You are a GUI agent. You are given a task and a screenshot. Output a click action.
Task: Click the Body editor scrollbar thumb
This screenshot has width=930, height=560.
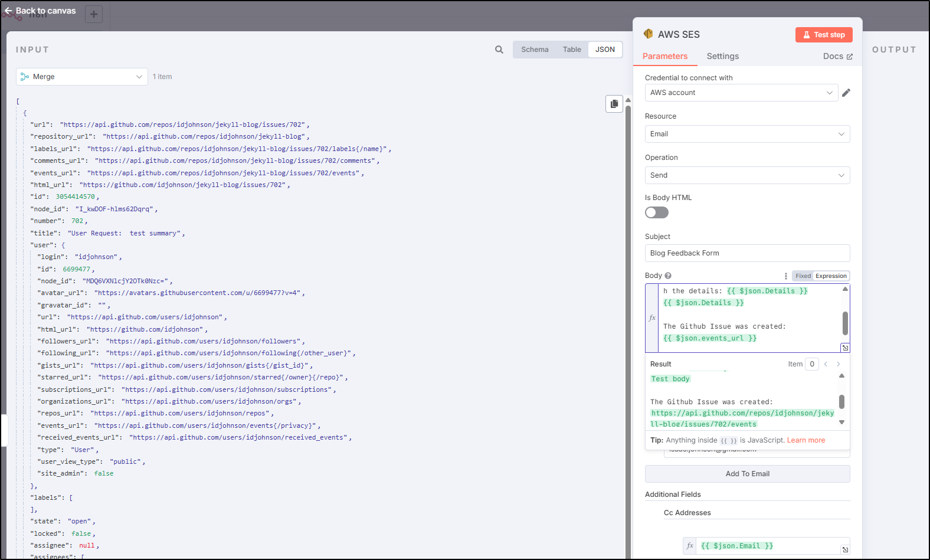point(845,323)
